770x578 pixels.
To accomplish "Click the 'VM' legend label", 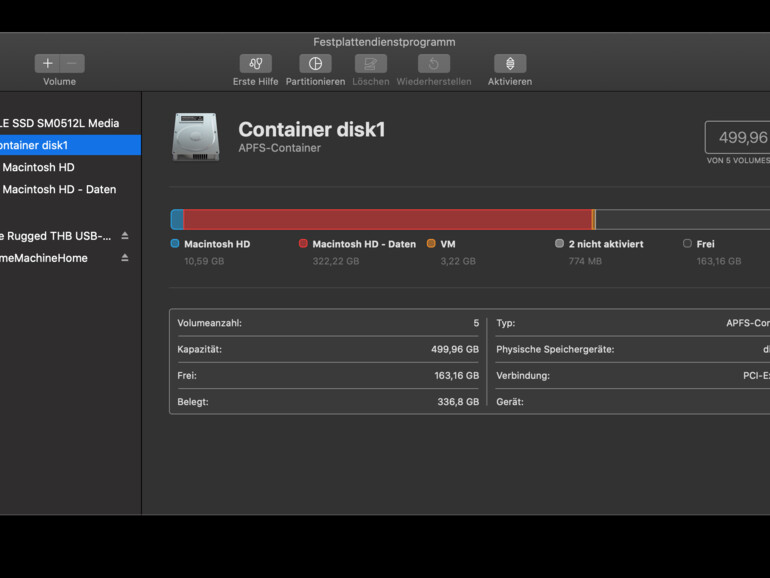I will (x=448, y=244).
